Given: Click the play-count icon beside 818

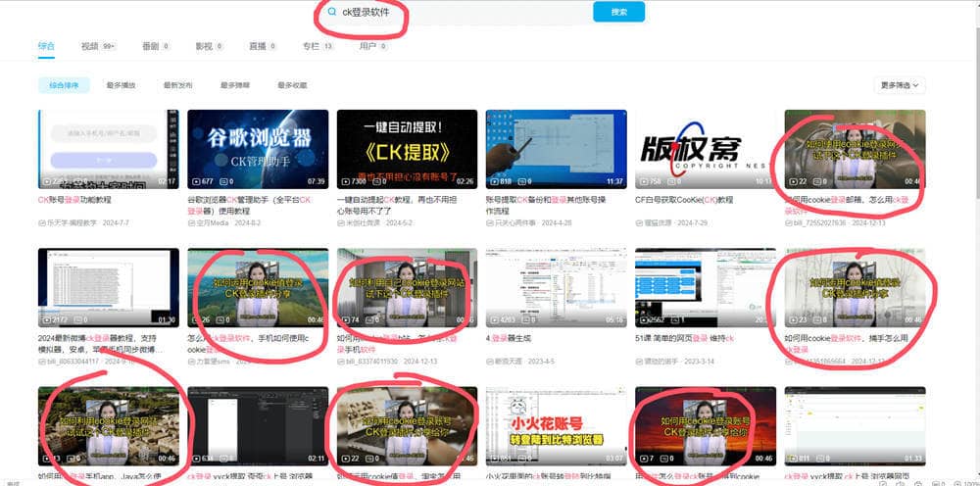Looking at the screenshot, I should click(495, 182).
